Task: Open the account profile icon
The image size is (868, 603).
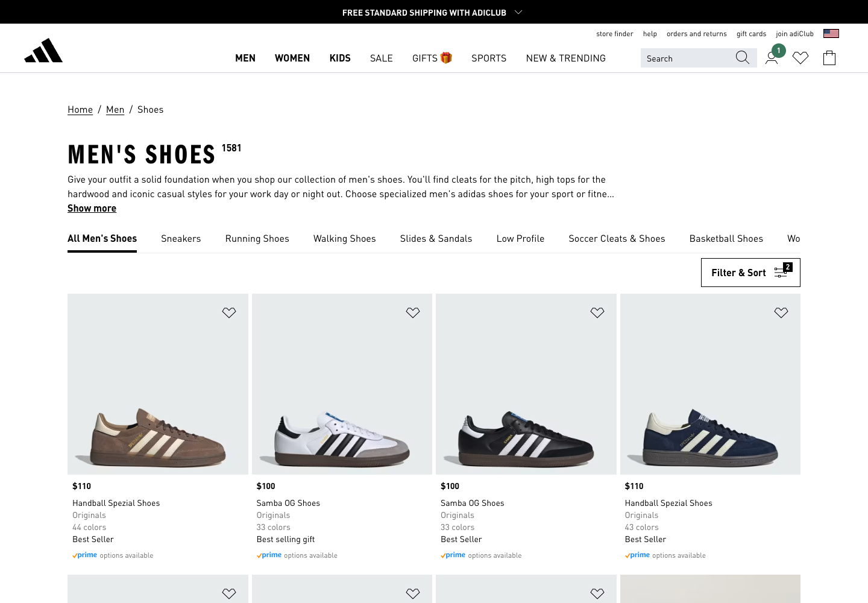Action: tap(772, 58)
